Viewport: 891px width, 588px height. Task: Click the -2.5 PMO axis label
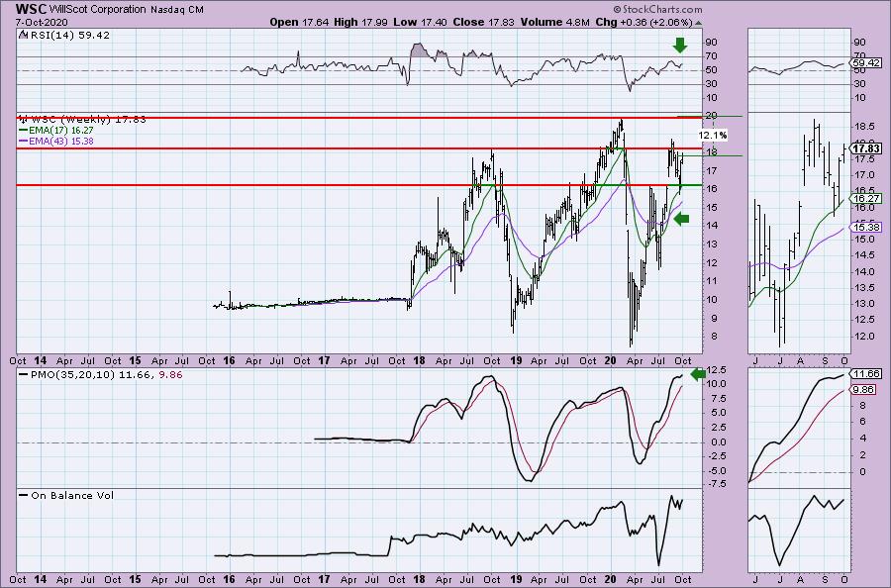[716, 456]
